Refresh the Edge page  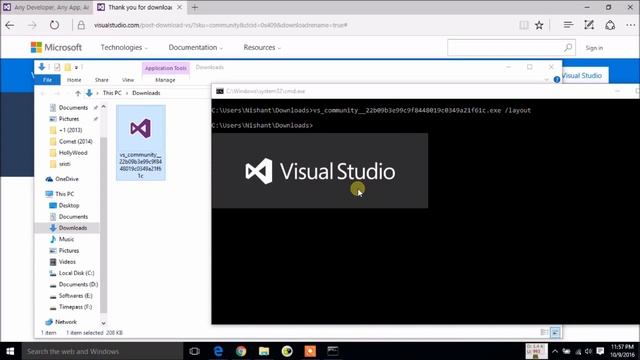click(x=54, y=25)
